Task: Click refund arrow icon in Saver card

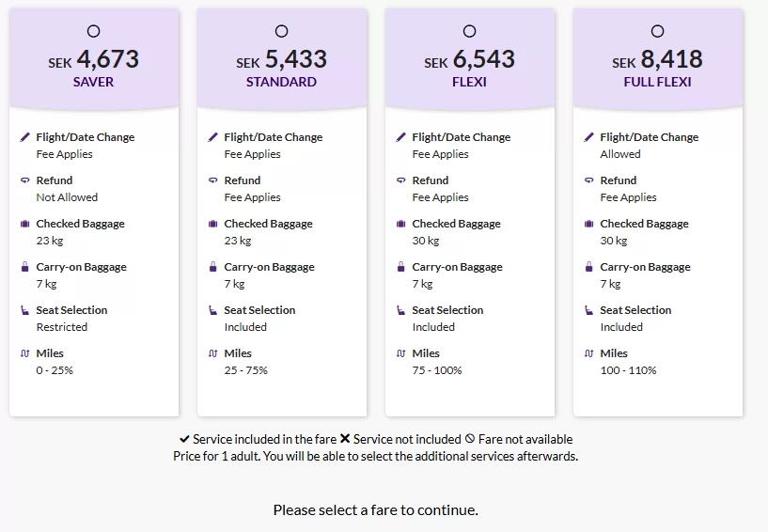Action: [25, 180]
